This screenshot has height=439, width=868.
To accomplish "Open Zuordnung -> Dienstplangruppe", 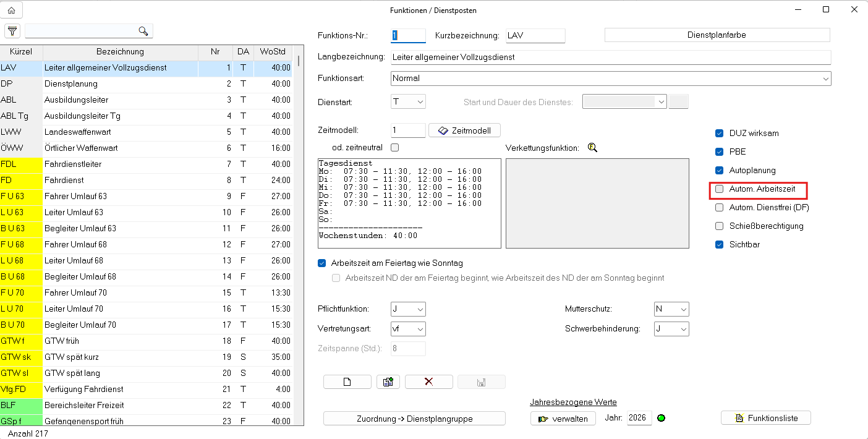I will (414, 419).
